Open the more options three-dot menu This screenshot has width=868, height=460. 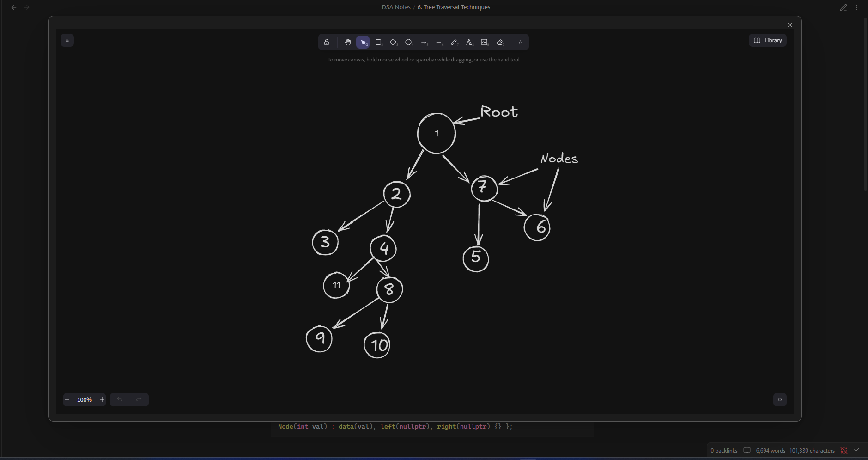(x=856, y=7)
